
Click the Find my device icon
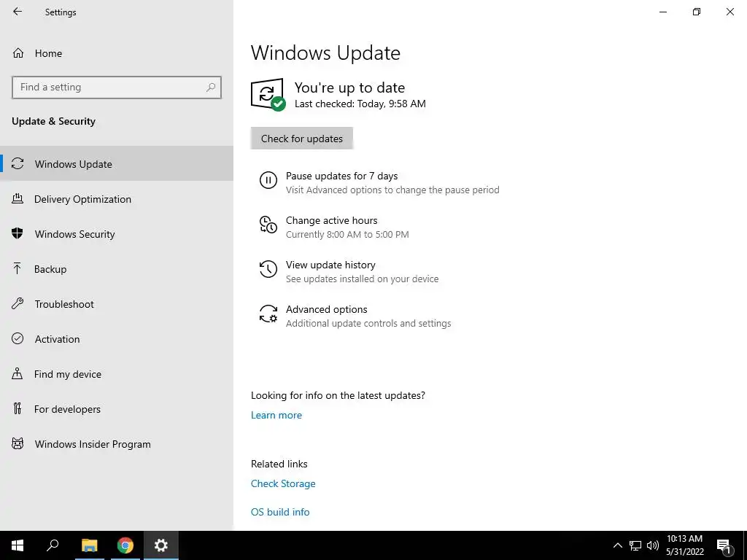pyautogui.click(x=18, y=373)
